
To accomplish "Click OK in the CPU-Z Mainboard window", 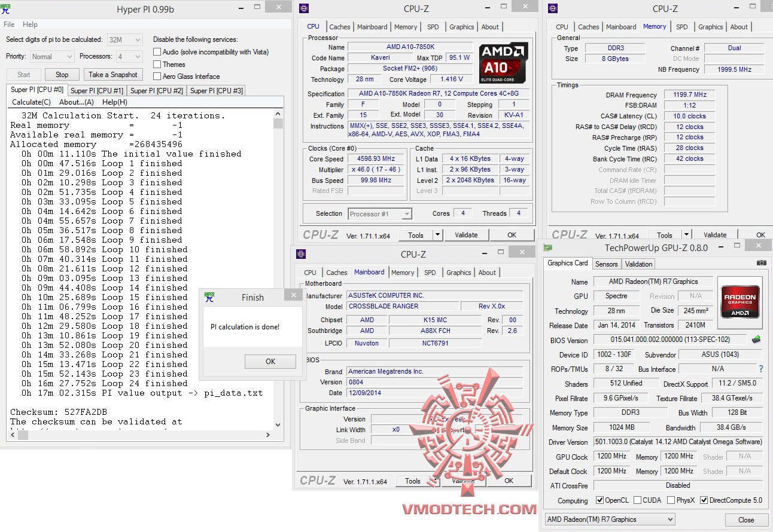I will tap(509, 481).
